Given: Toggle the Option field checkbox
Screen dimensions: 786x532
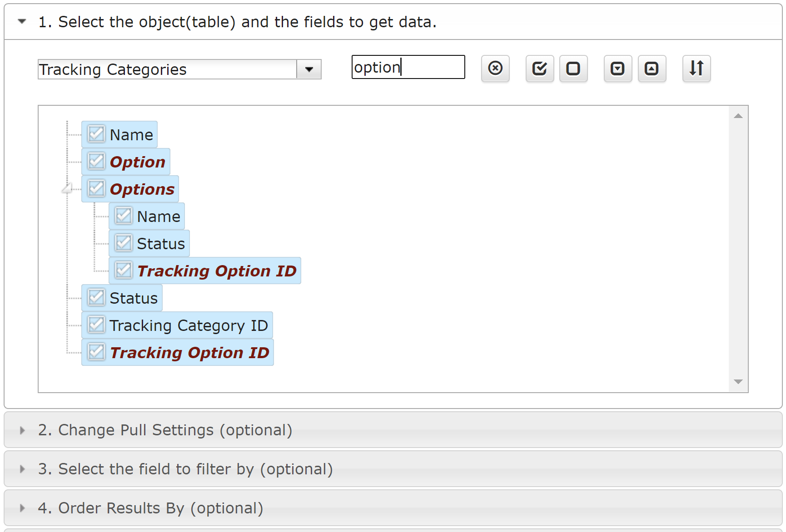Looking at the screenshot, I should 96,162.
